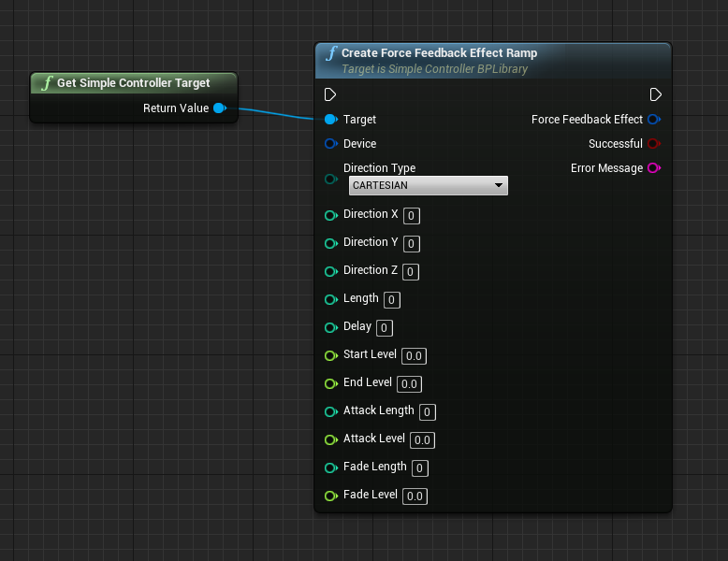
Task: Click the Start Level value field
Action: pyautogui.click(x=414, y=356)
